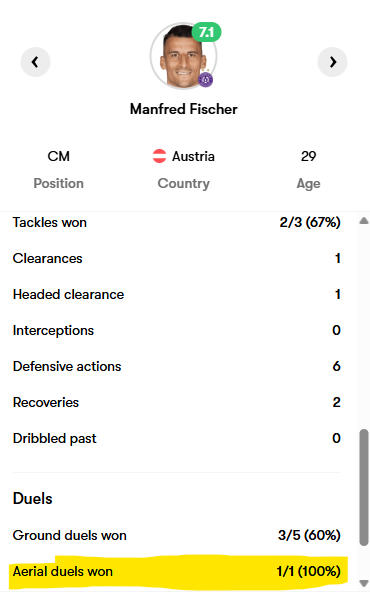The image size is (370, 603).
Task: Select the Recoveries stat row
Action: (x=177, y=402)
